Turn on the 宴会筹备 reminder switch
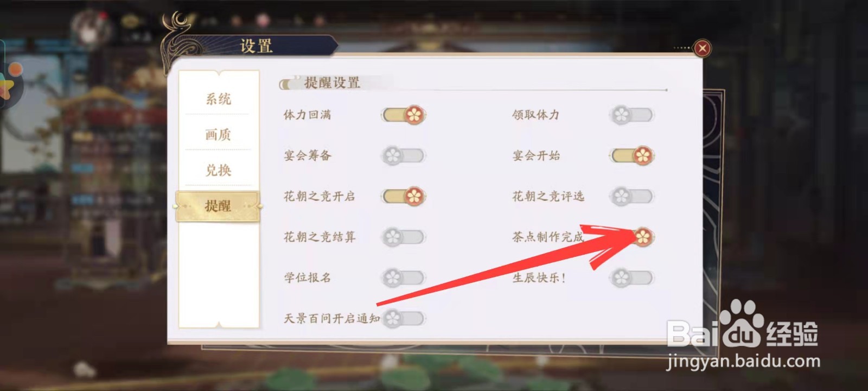 coord(404,155)
